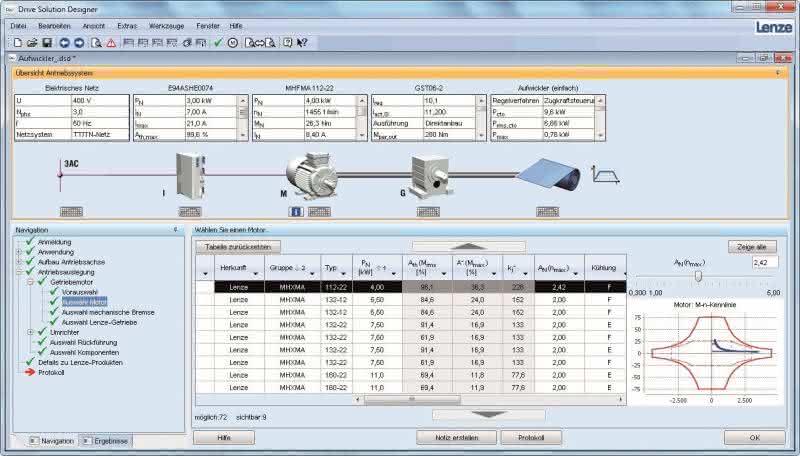Expand the Umrichter tree node
Screen dimensions: 800x456
coord(31,332)
